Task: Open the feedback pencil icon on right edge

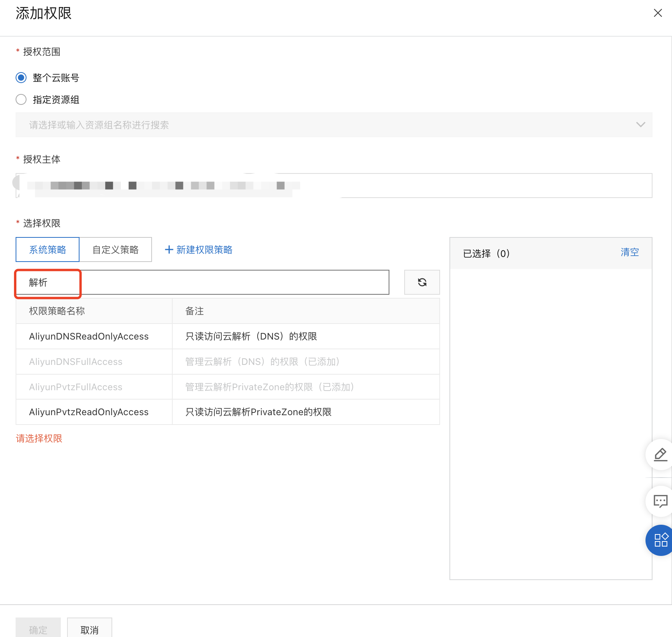Action: (x=660, y=454)
